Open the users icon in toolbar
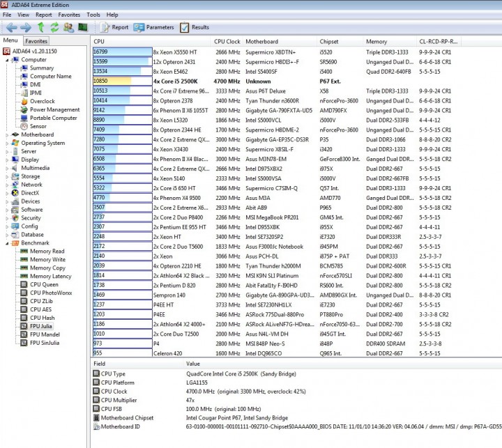502x448 pixels. 68,27
